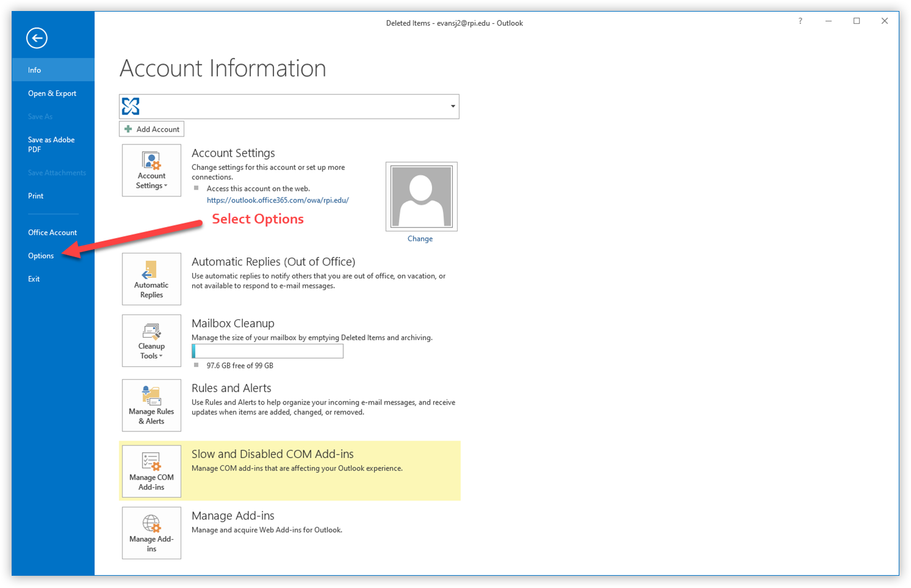Open the outlook.office365.com web link
Screen dimensions: 911x588
pyautogui.click(x=278, y=200)
